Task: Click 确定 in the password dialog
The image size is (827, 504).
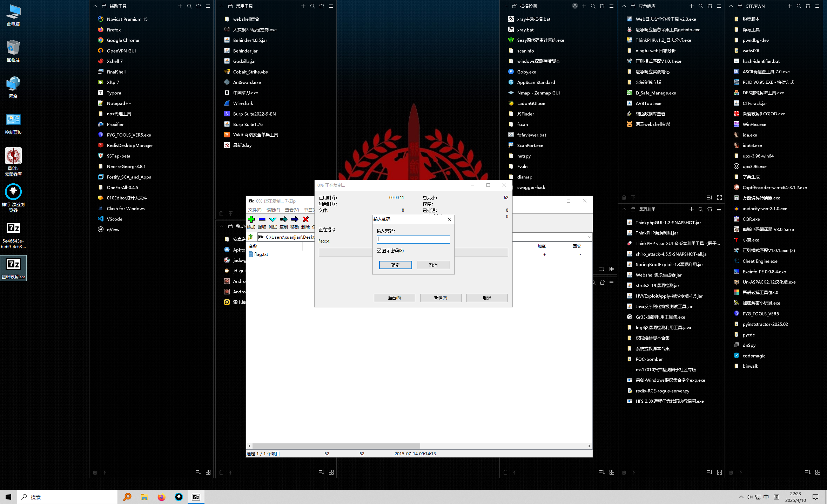Action: point(395,265)
